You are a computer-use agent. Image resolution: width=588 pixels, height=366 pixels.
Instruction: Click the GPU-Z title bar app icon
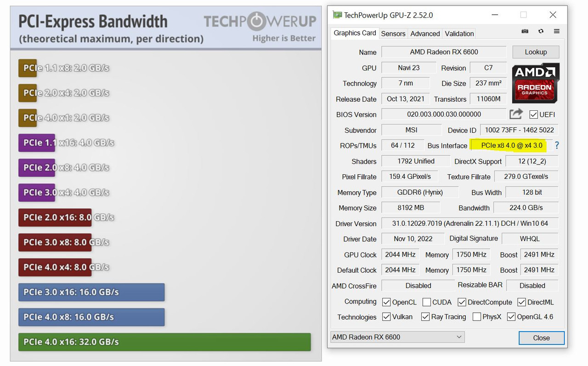tap(337, 15)
